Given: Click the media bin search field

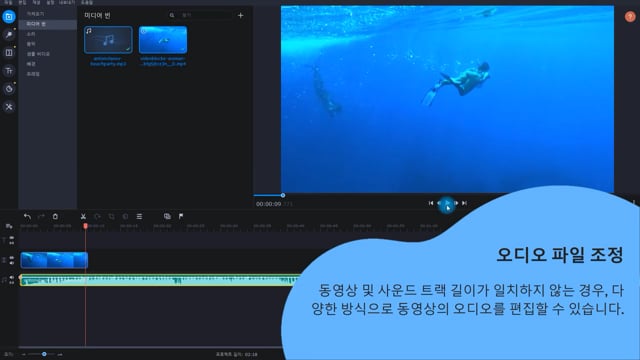Looking at the screenshot, I should [x=206, y=15].
